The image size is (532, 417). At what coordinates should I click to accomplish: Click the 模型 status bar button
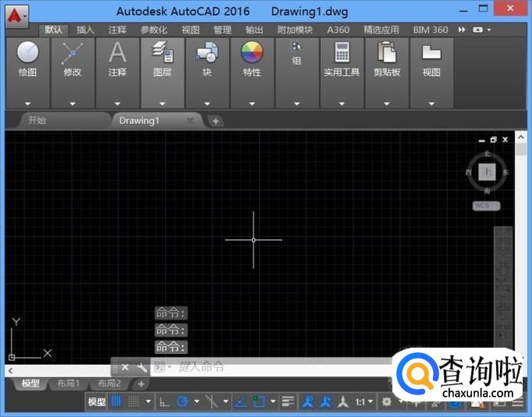(x=97, y=402)
